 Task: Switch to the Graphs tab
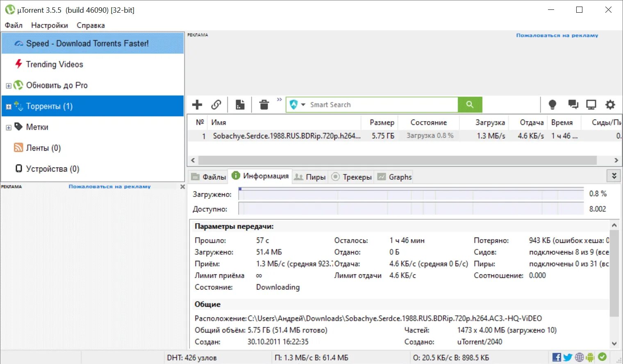point(394,177)
